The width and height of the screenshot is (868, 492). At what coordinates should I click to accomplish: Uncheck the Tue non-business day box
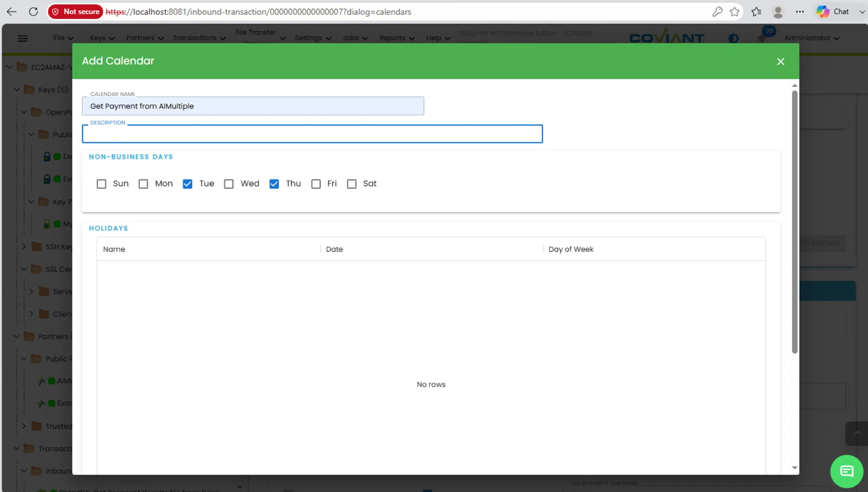click(x=187, y=184)
